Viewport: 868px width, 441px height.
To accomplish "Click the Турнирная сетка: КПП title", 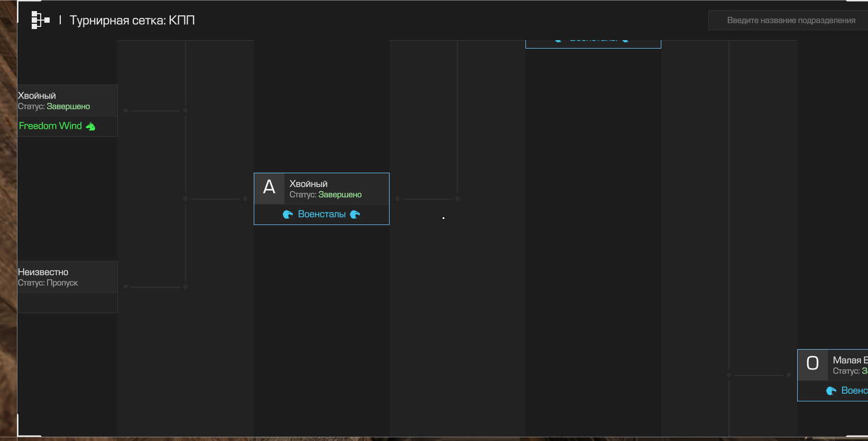I will [x=132, y=20].
